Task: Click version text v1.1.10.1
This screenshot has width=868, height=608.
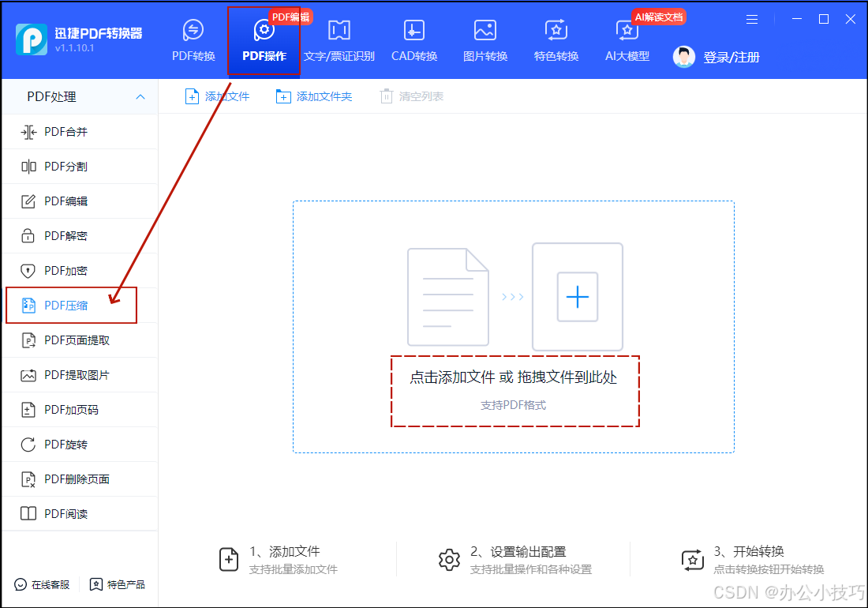Action: [x=75, y=48]
